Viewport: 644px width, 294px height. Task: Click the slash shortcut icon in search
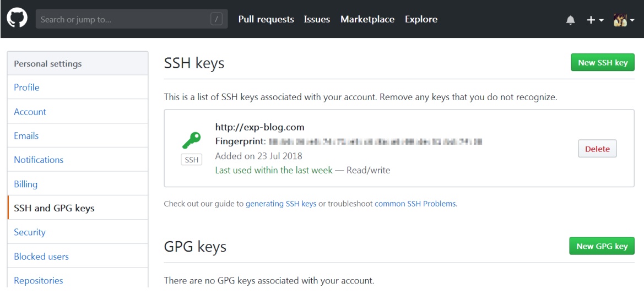click(x=217, y=19)
